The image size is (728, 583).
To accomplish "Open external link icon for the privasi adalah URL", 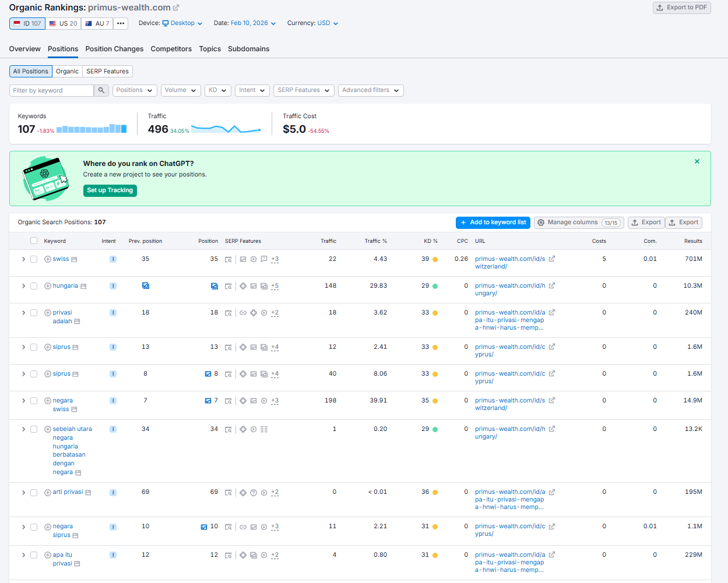I will pyautogui.click(x=551, y=313).
